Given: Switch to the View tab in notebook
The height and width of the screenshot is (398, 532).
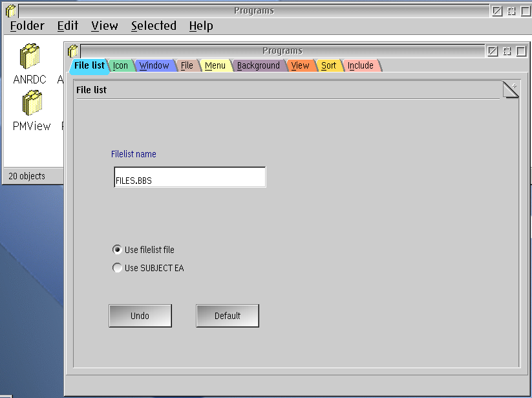Looking at the screenshot, I should [x=301, y=65].
